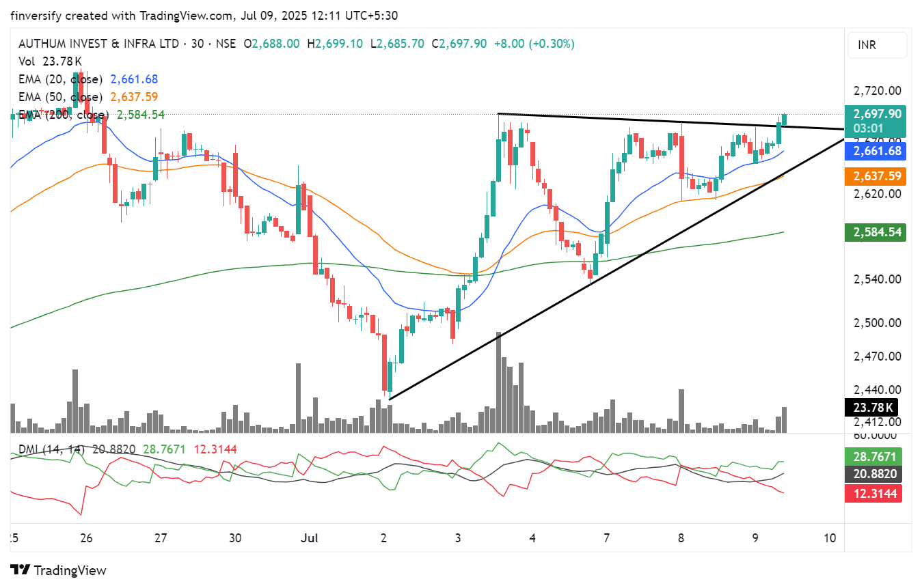Click the TradingView logo at the bottom
Viewport: 922px width, 588px height.
[x=59, y=570]
